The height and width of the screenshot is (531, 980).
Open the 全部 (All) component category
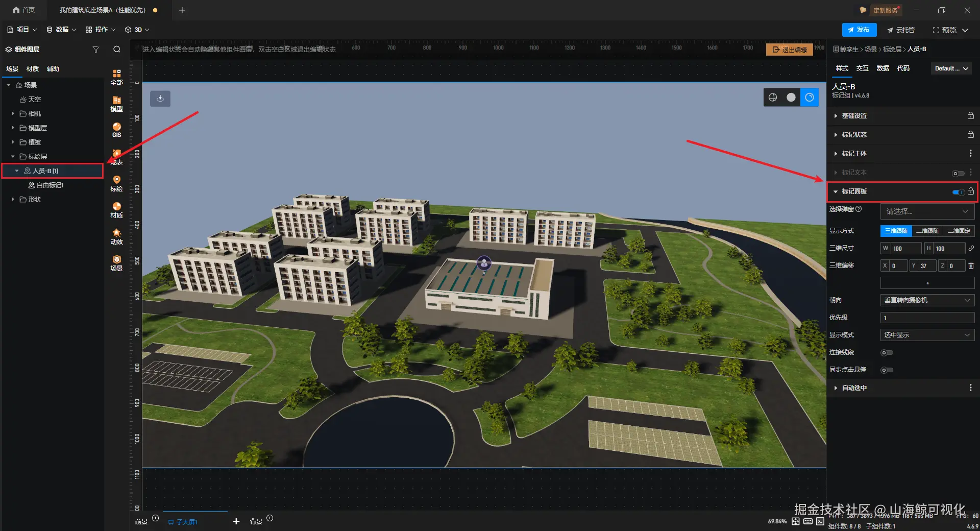(x=116, y=77)
